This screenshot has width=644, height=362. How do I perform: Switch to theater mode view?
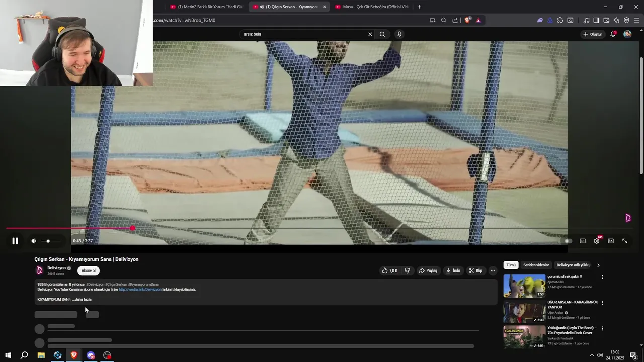(x=611, y=241)
